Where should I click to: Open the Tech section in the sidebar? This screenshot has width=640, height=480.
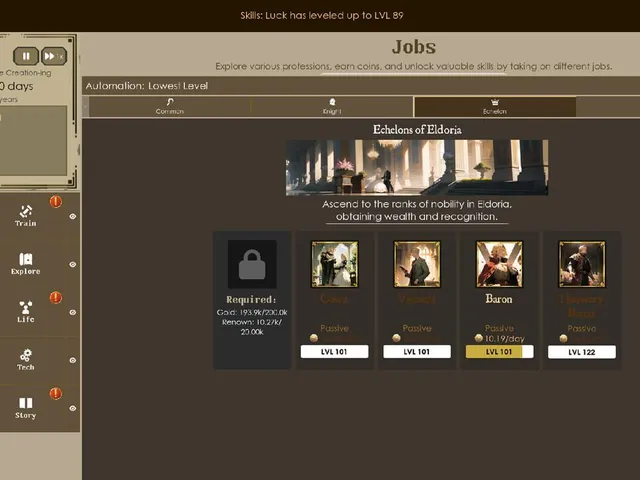point(26,360)
